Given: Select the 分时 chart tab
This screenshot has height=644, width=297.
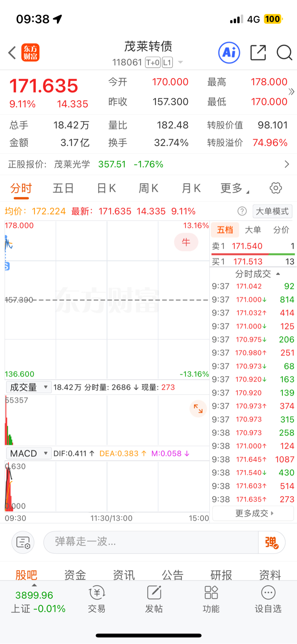Looking at the screenshot, I should [x=21, y=189].
